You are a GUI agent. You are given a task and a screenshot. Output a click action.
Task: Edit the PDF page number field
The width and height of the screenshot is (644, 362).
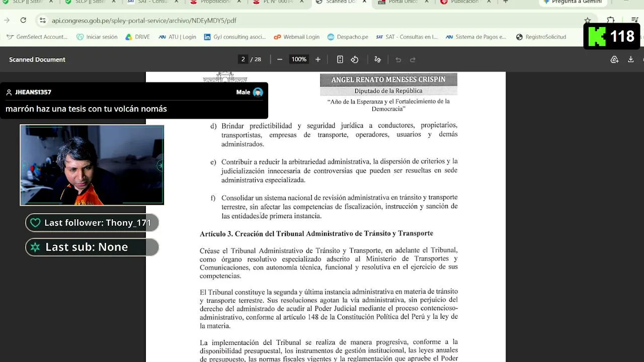(x=243, y=59)
